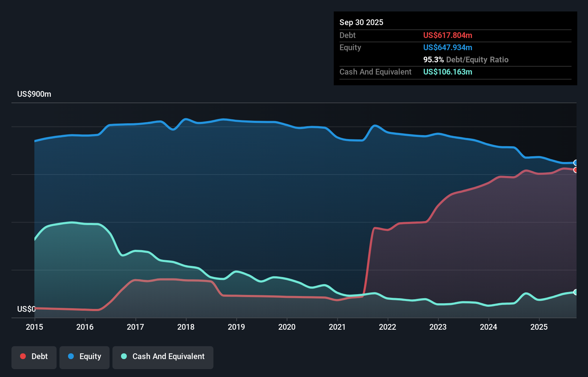Toggle the Debt series visibility
Image resolution: width=588 pixels, height=377 pixels.
tap(34, 356)
